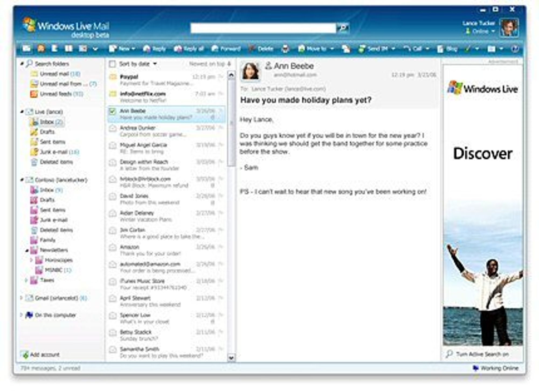Viewport: 539px width, 392px height.
Task: Tick the select-all checkbox beside Sort by date
Action: (x=112, y=64)
